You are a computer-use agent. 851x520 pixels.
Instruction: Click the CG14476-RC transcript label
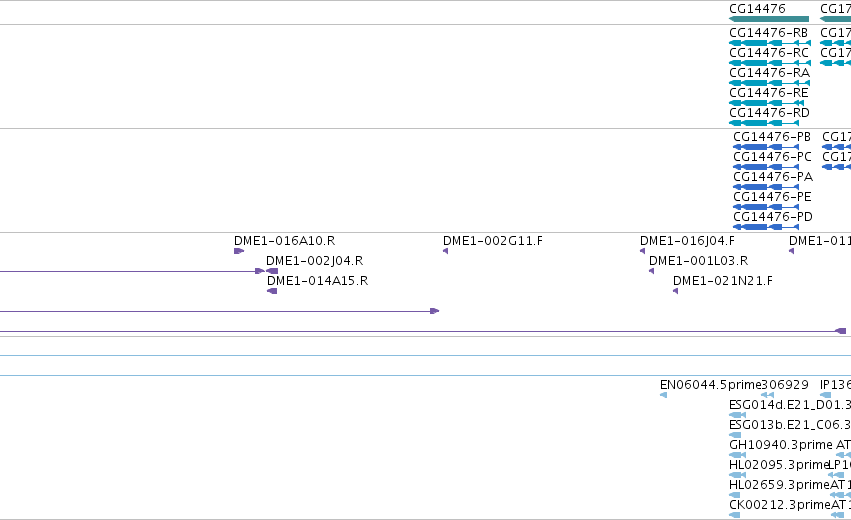click(769, 53)
